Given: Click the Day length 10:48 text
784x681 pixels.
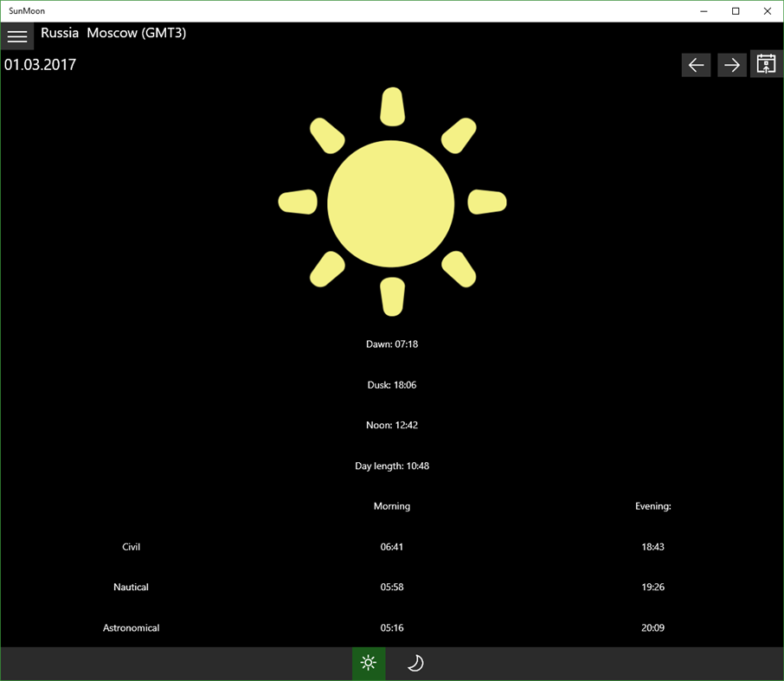Looking at the screenshot, I should 392,466.
